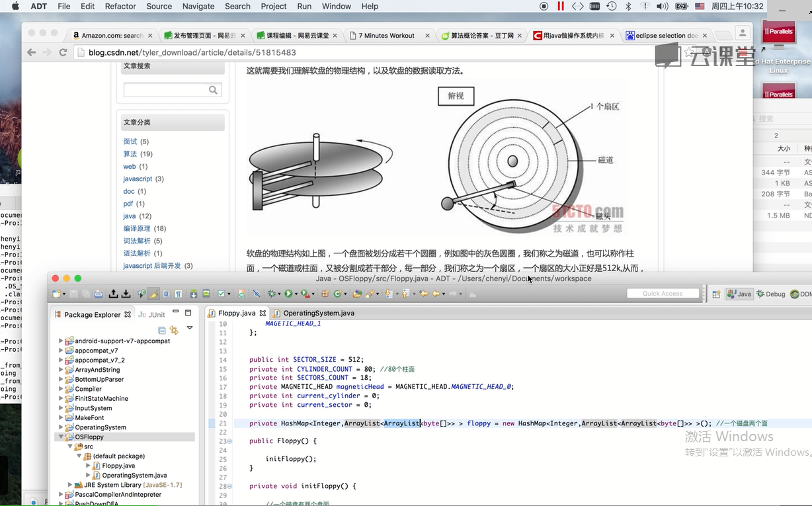This screenshot has height=506, width=812.
Task: Click the Debug bug icon in Eclipse toolbar
Action: pyautogui.click(x=271, y=294)
